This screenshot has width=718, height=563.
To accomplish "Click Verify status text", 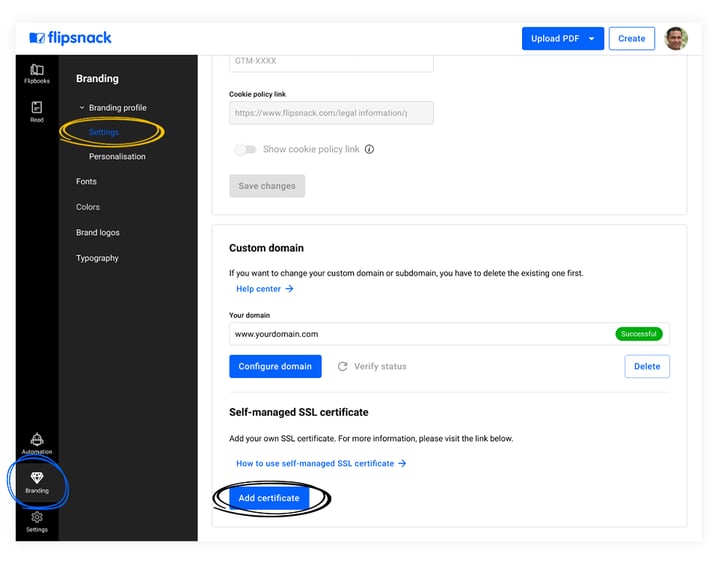I will [381, 367].
